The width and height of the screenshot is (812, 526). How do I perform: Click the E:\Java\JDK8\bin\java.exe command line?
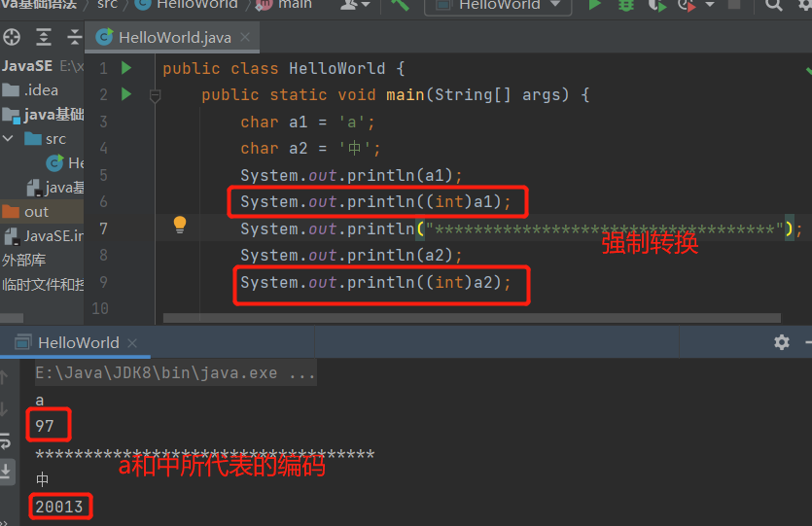point(175,372)
